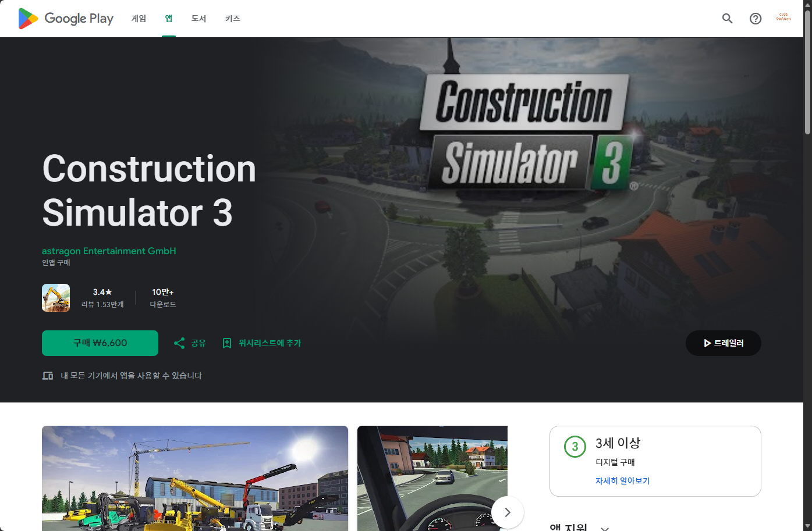This screenshot has height=531, width=812.
Task: Switch to the 키즈 tab
Action: click(233, 19)
